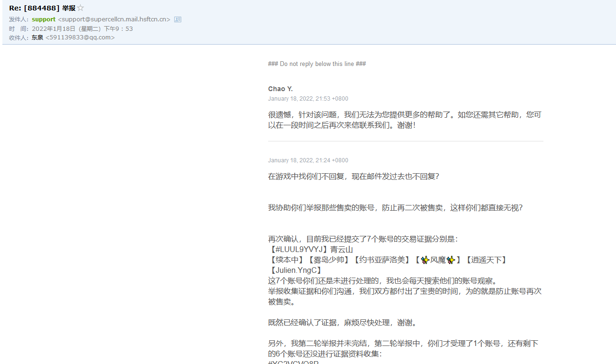Star this email with the star icon
Screen dimensions: 616x364
coord(81,8)
